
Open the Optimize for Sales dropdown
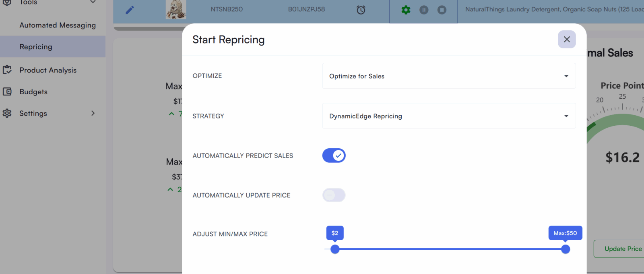pyautogui.click(x=449, y=76)
